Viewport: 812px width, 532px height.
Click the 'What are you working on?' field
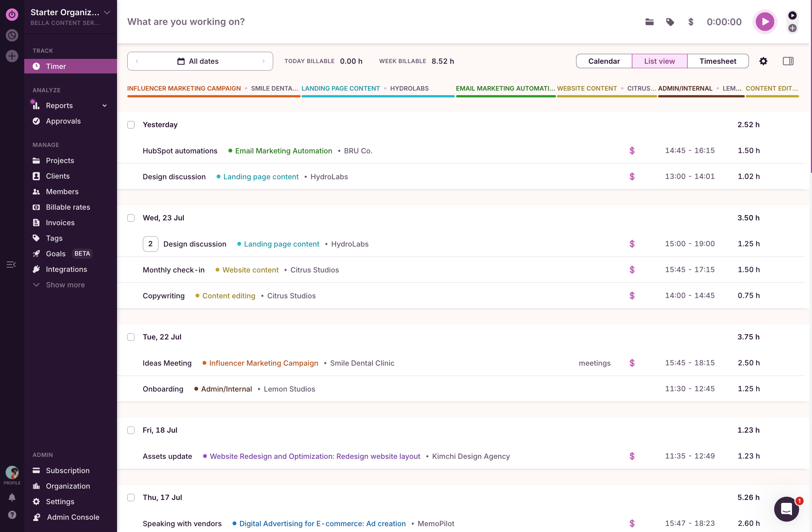point(186,22)
